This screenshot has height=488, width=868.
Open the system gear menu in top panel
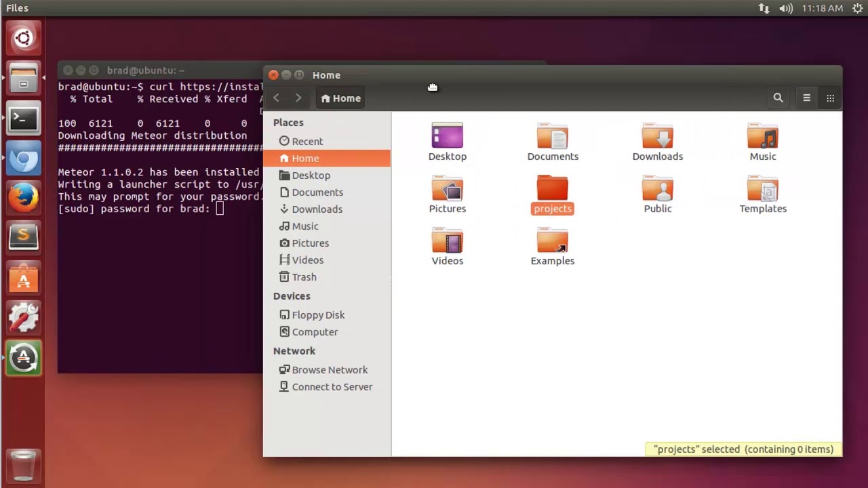pyautogui.click(x=858, y=8)
